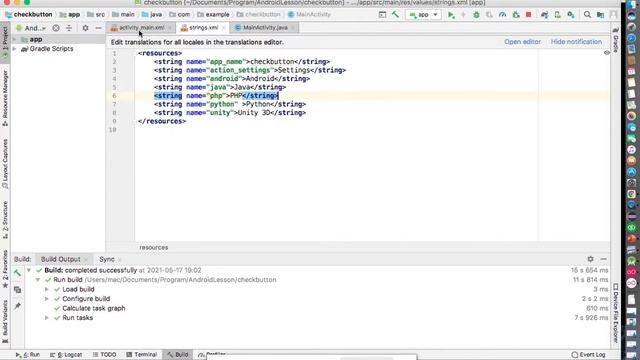Collapse the Run build node
The height and width of the screenshot is (360, 640).
tap(38, 280)
